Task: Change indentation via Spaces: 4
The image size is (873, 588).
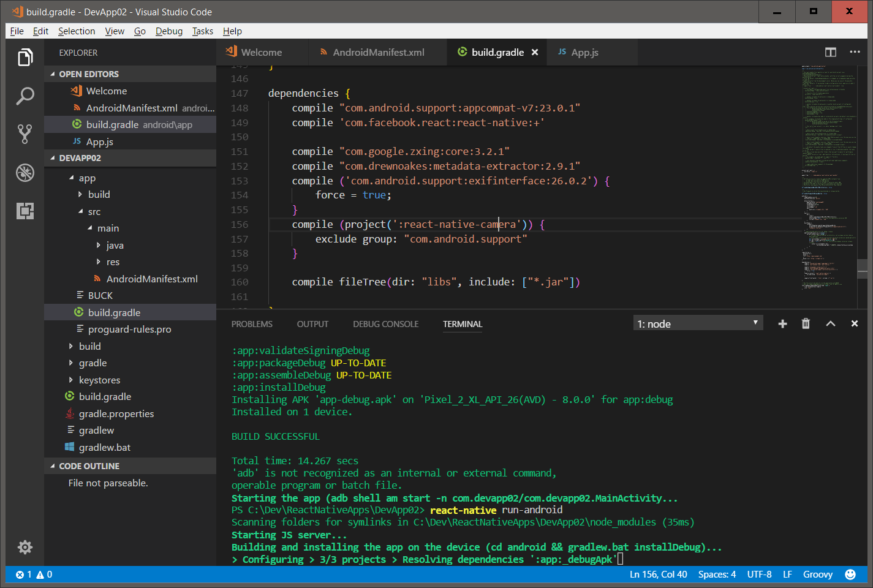Action: 717,575
